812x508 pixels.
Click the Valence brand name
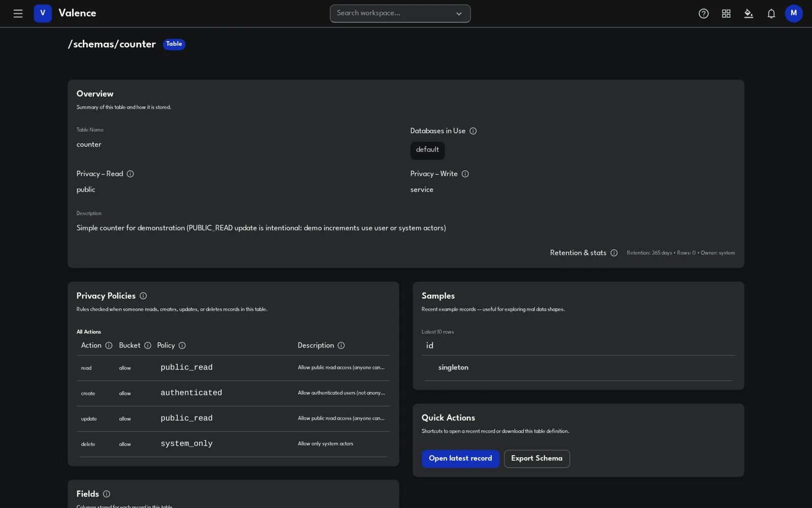tap(77, 13)
